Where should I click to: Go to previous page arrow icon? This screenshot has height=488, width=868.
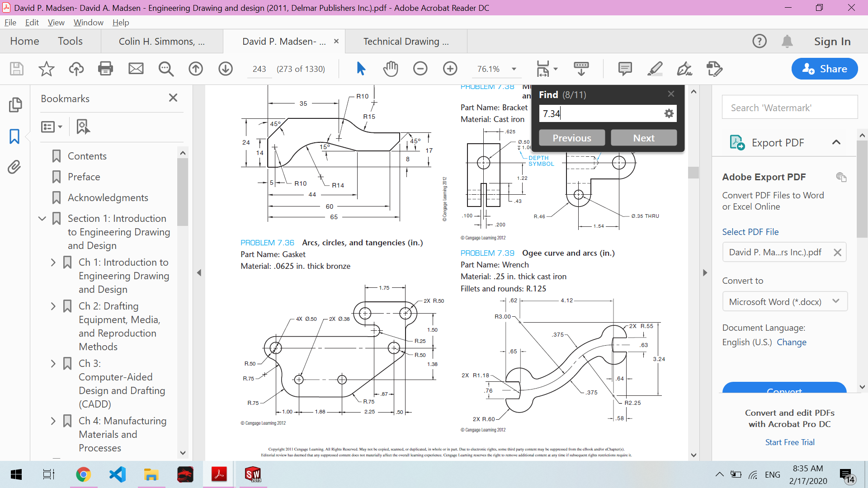tap(195, 69)
